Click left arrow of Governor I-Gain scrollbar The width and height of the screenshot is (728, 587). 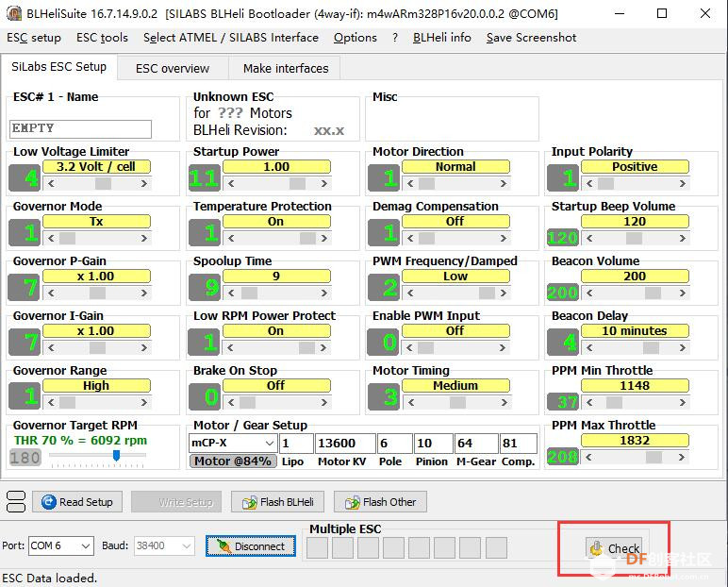[51, 347]
